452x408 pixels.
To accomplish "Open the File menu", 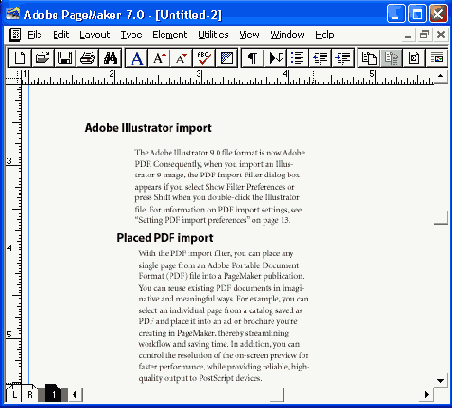I will pyautogui.click(x=34, y=35).
